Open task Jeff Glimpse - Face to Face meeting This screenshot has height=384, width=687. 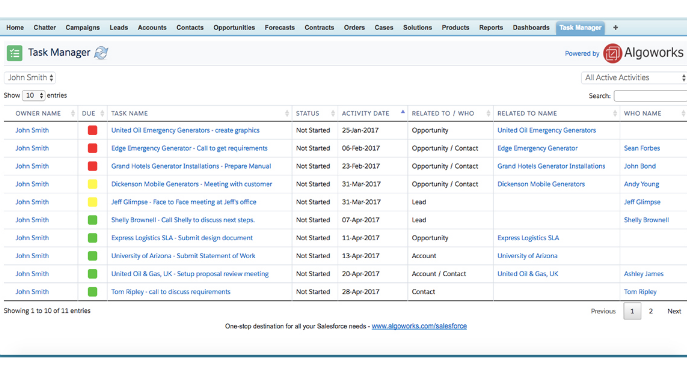(184, 202)
